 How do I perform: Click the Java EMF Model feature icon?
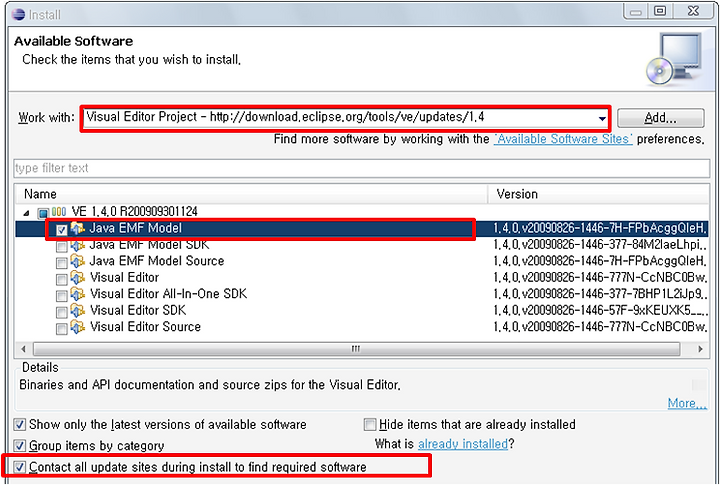[x=78, y=228]
